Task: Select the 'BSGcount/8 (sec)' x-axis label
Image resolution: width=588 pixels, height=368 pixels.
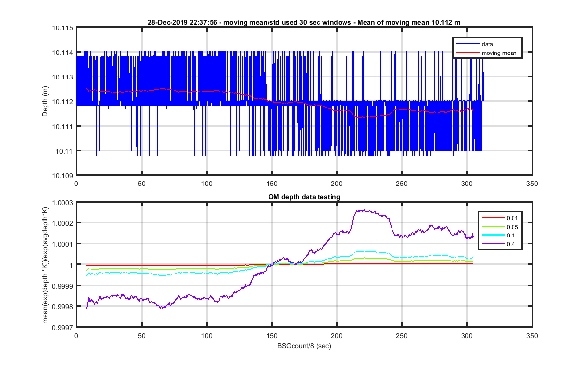Action: pyautogui.click(x=304, y=345)
